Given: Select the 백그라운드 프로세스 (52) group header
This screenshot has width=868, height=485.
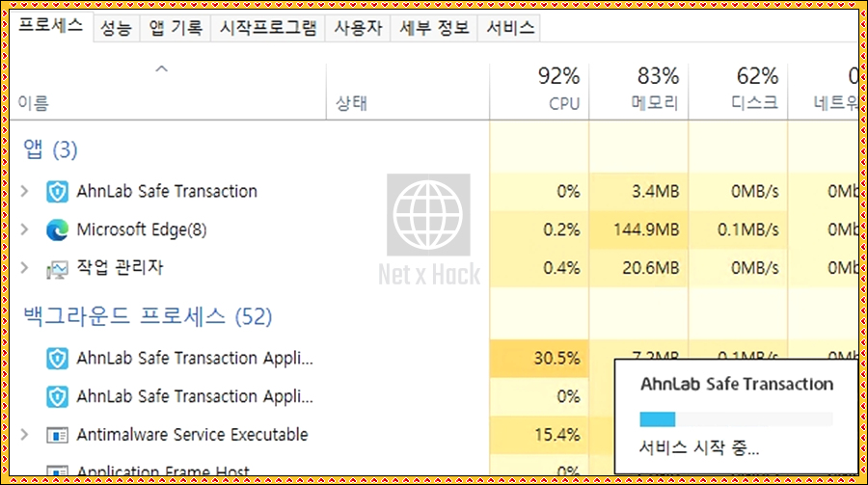Looking at the screenshot, I should coord(148,316).
